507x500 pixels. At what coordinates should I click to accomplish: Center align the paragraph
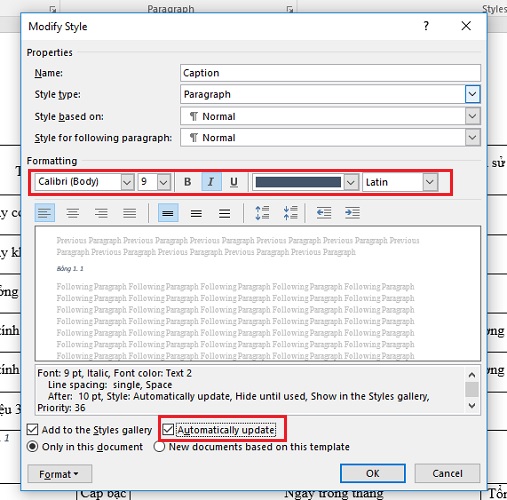tap(73, 213)
